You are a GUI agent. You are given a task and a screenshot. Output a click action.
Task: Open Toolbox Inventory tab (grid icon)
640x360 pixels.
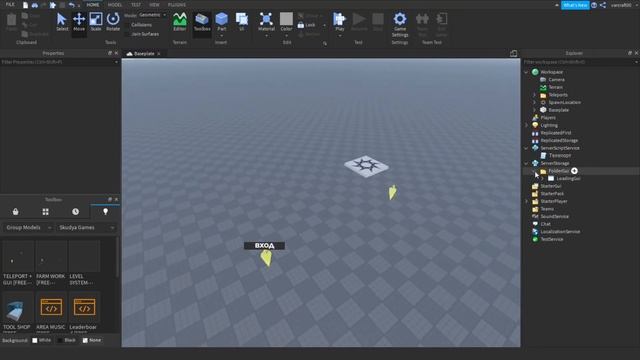[45, 211]
